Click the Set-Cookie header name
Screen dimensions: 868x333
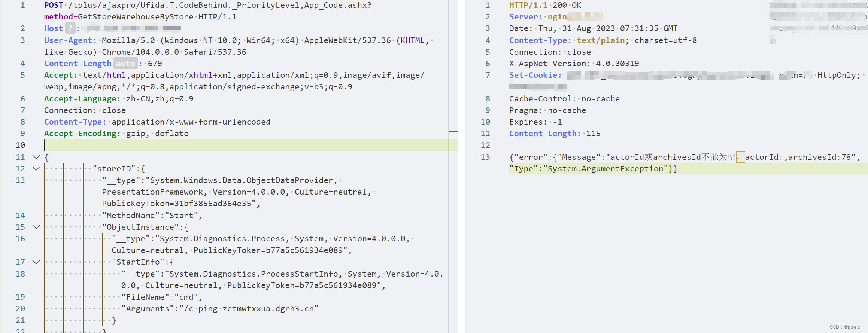click(535, 75)
